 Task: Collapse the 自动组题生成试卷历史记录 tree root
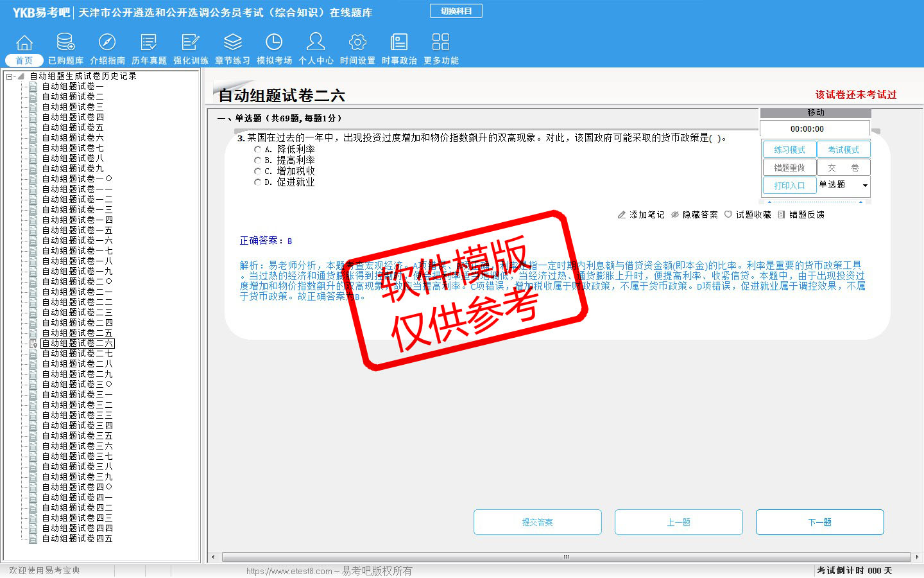[x=9, y=76]
